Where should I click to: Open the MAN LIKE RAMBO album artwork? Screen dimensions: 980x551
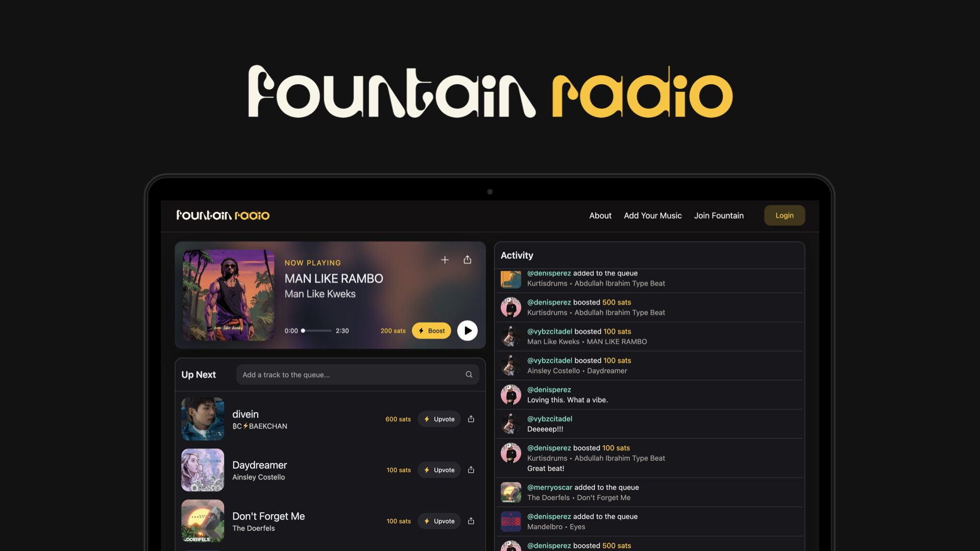[229, 295]
